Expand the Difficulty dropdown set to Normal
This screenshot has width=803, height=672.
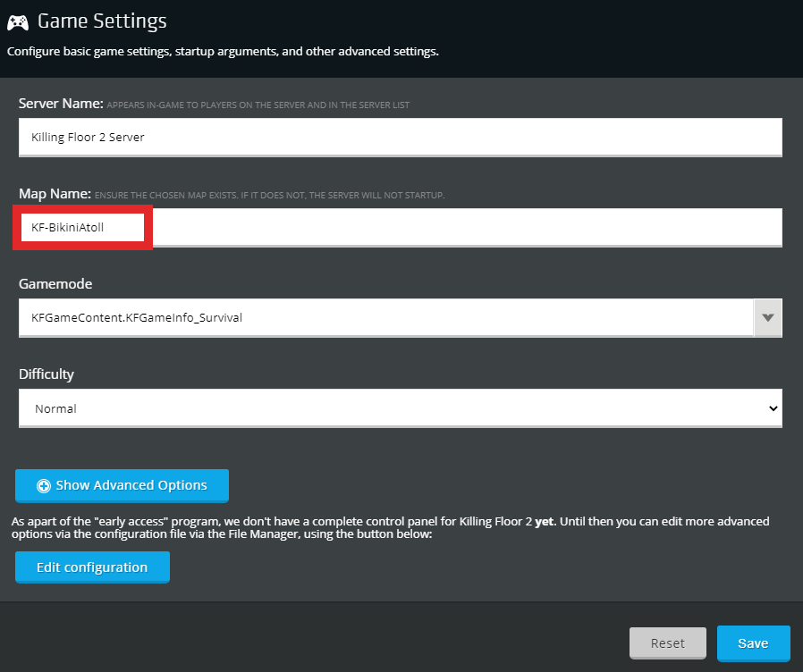401,407
